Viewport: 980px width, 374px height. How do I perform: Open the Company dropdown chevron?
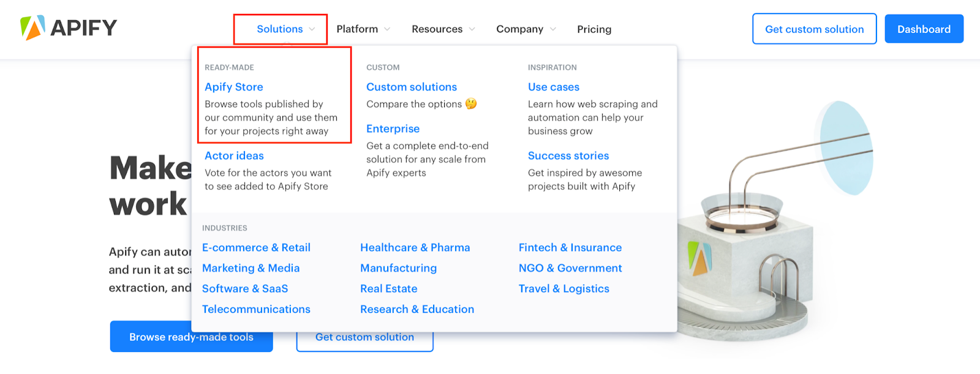click(x=553, y=29)
